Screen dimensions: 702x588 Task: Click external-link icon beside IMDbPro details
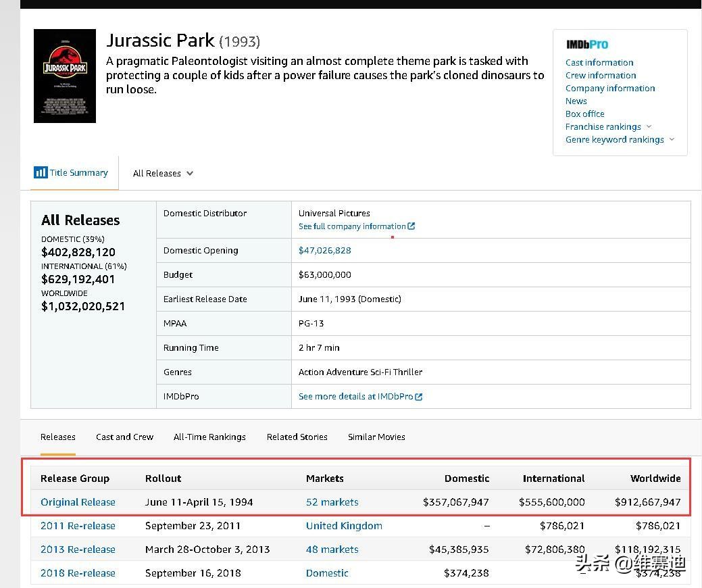pyautogui.click(x=419, y=397)
